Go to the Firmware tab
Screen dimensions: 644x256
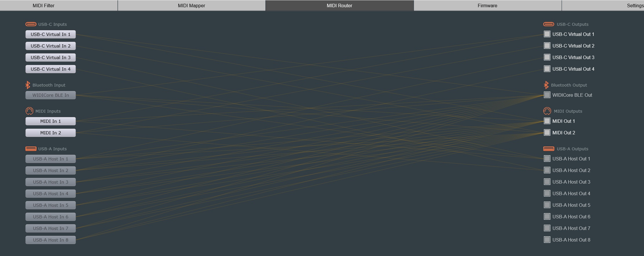pyautogui.click(x=487, y=6)
